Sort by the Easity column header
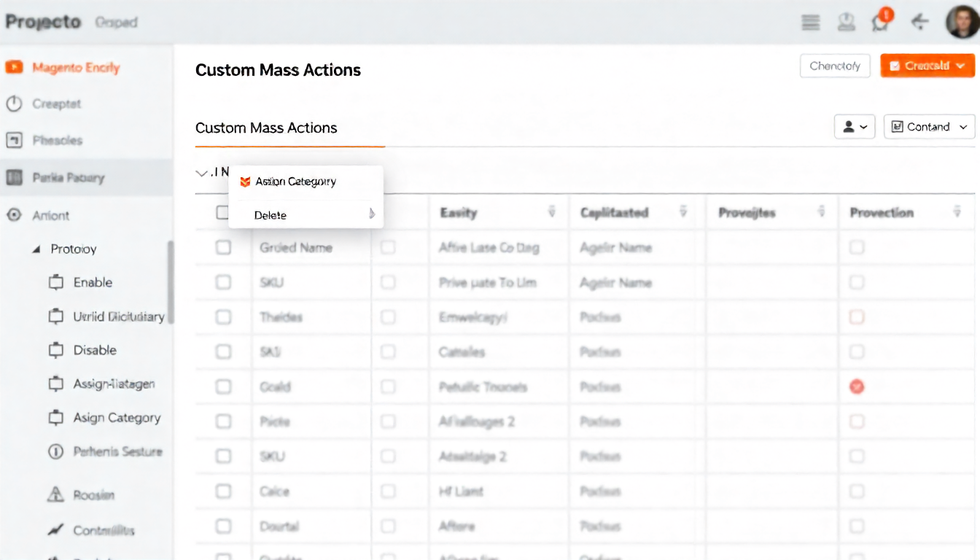Image resolution: width=980 pixels, height=560 pixels. (459, 213)
